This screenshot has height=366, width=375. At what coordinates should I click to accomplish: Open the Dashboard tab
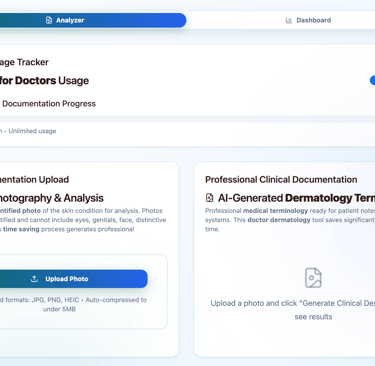(x=308, y=20)
